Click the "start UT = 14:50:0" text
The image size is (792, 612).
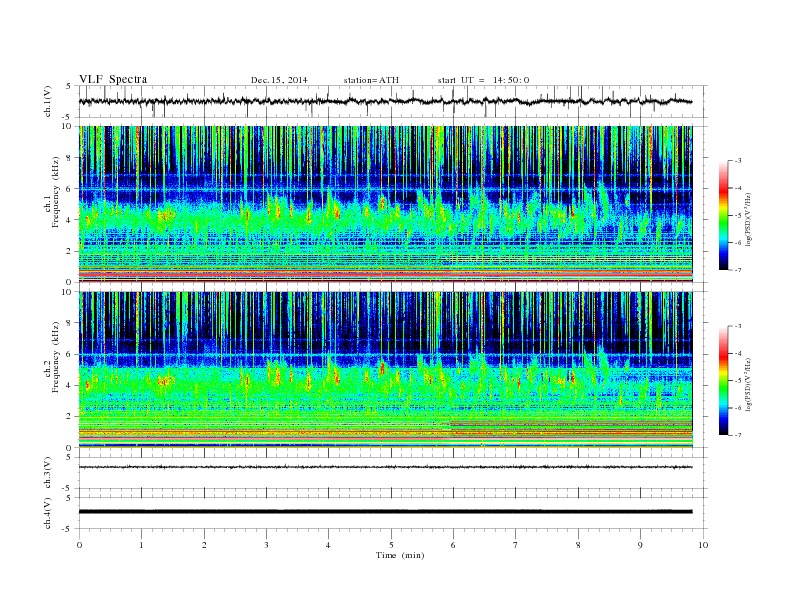click(483, 80)
